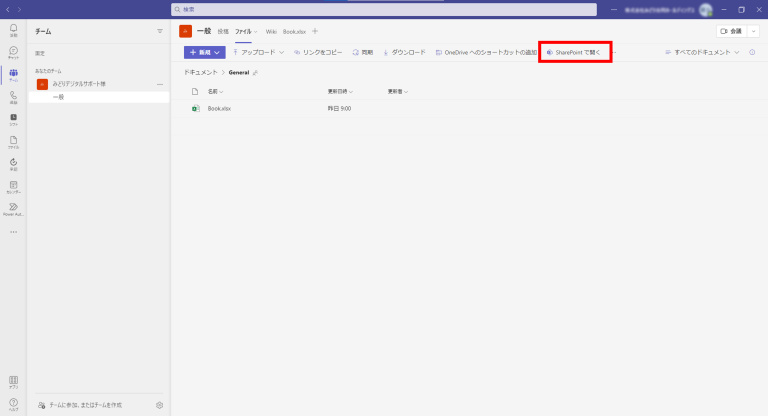Viewport: 768px width, 416px height.
Task: Click the SharePoint で開く button
Action: [573, 52]
